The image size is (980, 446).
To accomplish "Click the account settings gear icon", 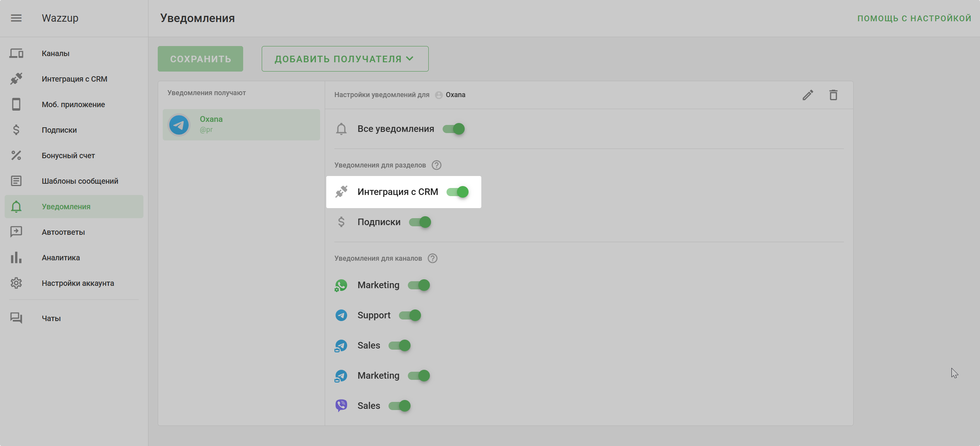I will (x=16, y=283).
